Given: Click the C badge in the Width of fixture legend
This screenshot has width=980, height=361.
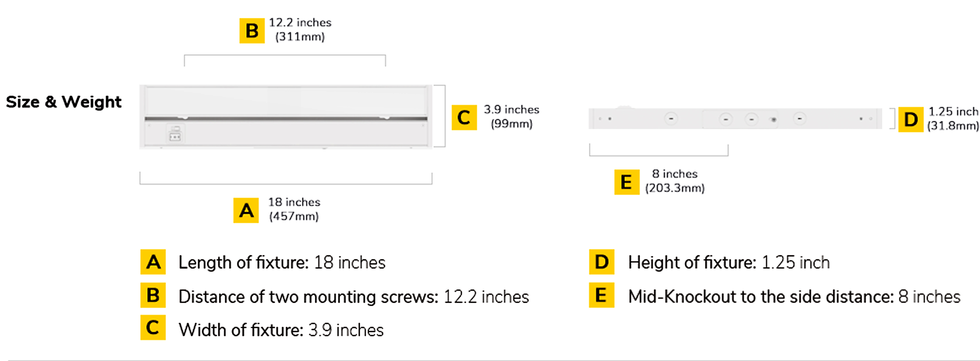Looking at the screenshot, I should tap(153, 327).
